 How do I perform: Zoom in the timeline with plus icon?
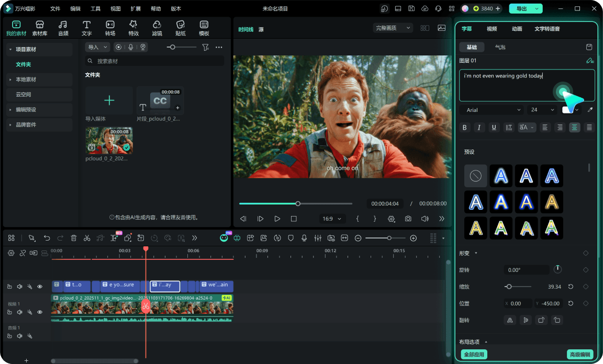[x=414, y=238]
